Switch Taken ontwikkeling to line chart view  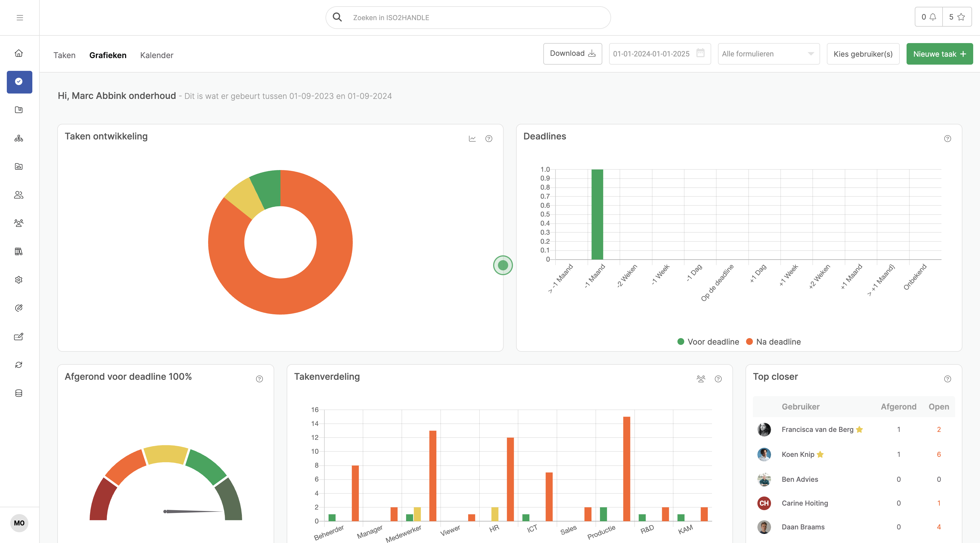click(x=472, y=139)
